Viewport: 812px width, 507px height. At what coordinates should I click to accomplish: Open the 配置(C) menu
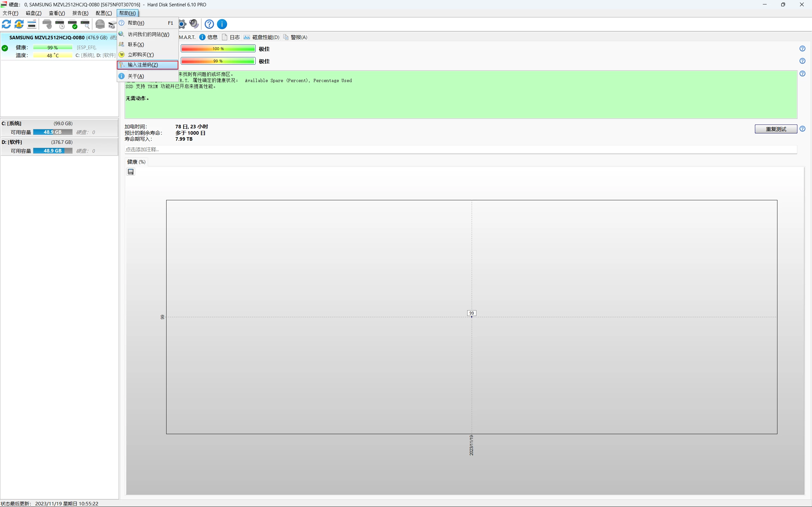point(104,13)
